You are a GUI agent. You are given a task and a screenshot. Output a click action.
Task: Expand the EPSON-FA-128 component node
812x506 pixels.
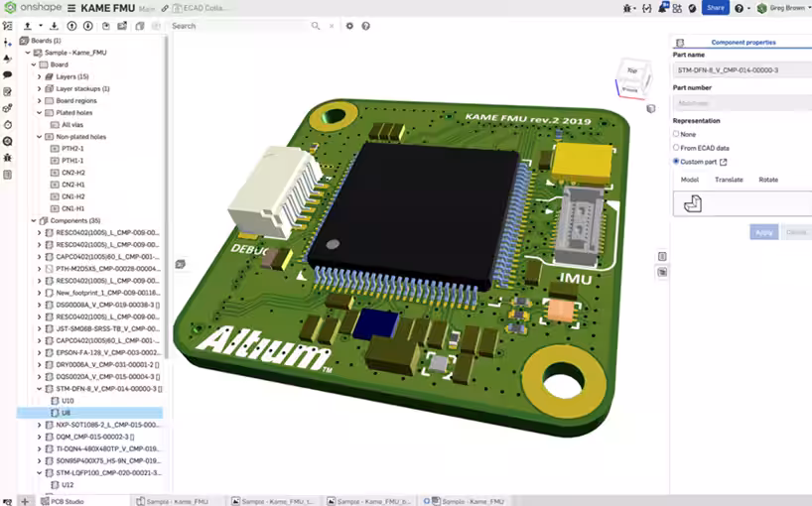pyautogui.click(x=40, y=352)
